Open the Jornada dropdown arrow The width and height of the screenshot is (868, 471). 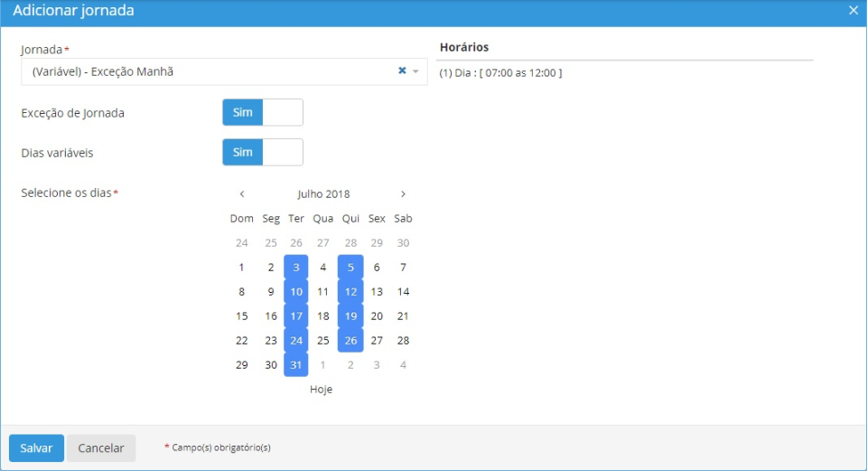click(x=415, y=71)
